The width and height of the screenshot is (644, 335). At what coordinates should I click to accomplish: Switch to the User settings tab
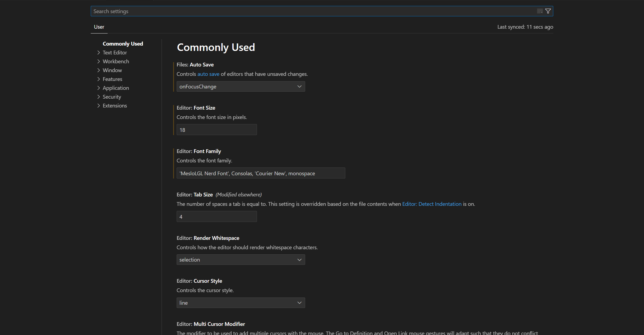click(x=99, y=27)
